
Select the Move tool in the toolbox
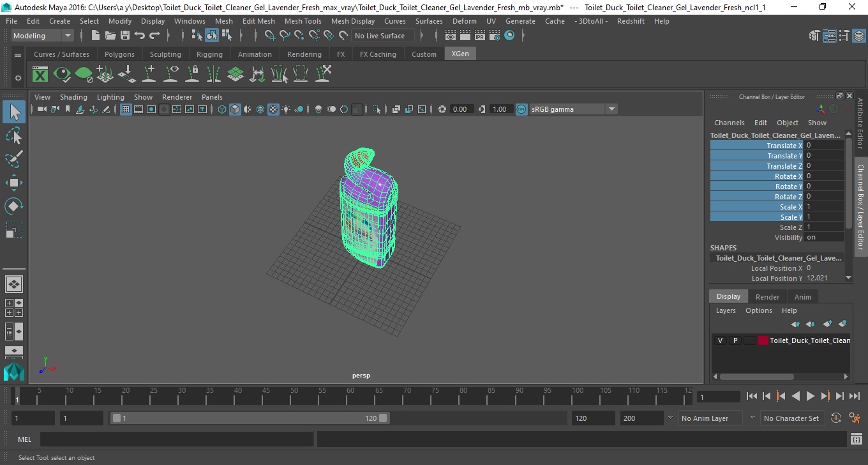tap(14, 183)
